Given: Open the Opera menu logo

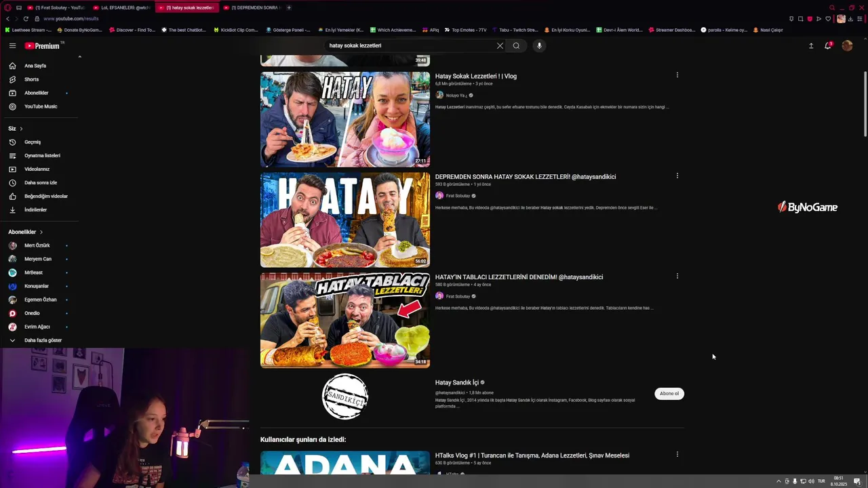Looking at the screenshot, I should point(7,7).
